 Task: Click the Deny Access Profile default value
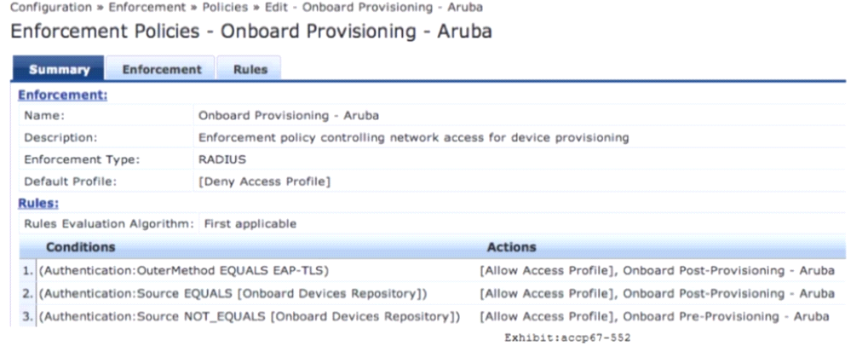264,182
